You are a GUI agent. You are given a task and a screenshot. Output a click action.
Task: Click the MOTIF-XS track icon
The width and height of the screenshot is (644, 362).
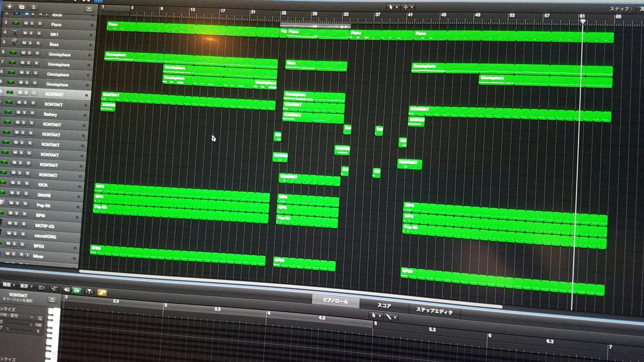coord(1,222)
